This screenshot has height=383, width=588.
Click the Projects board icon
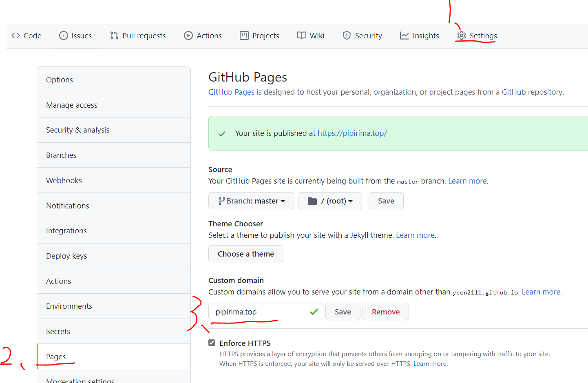tap(244, 36)
